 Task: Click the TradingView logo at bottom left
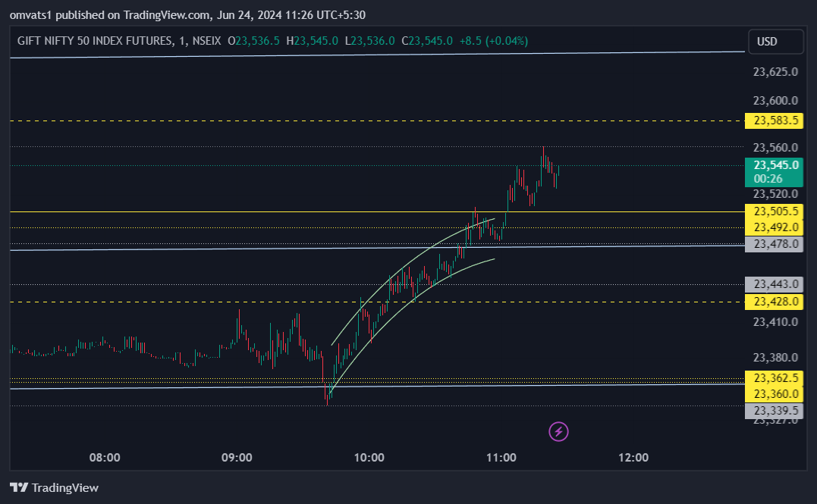pyautogui.click(x=54, y=488)
